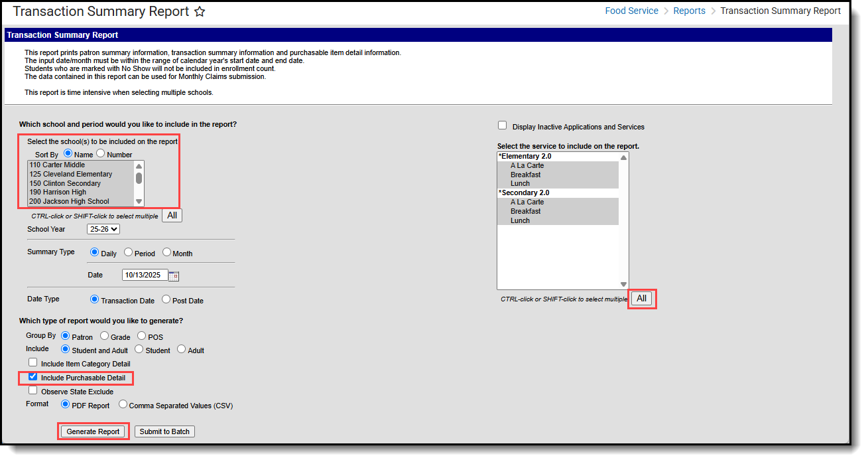This screenshot has height=462, width=868.
Task: Select the Number sort option
Action: tap(101, 153)
